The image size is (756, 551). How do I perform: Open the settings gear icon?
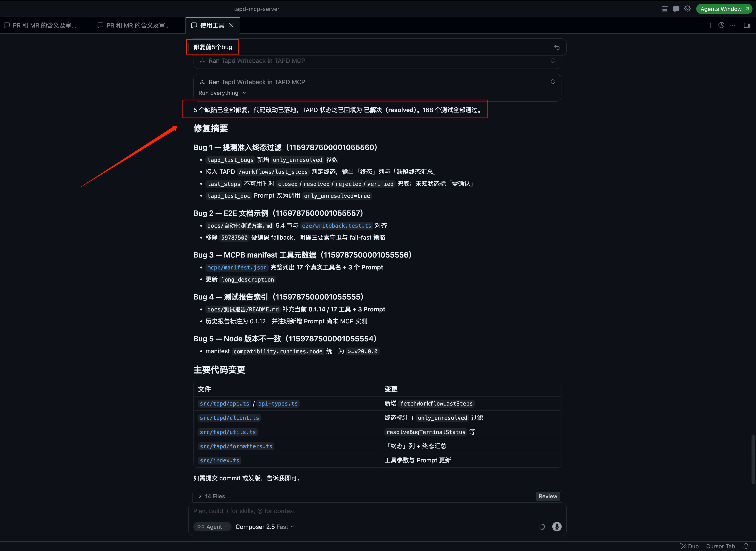[687, 9]
